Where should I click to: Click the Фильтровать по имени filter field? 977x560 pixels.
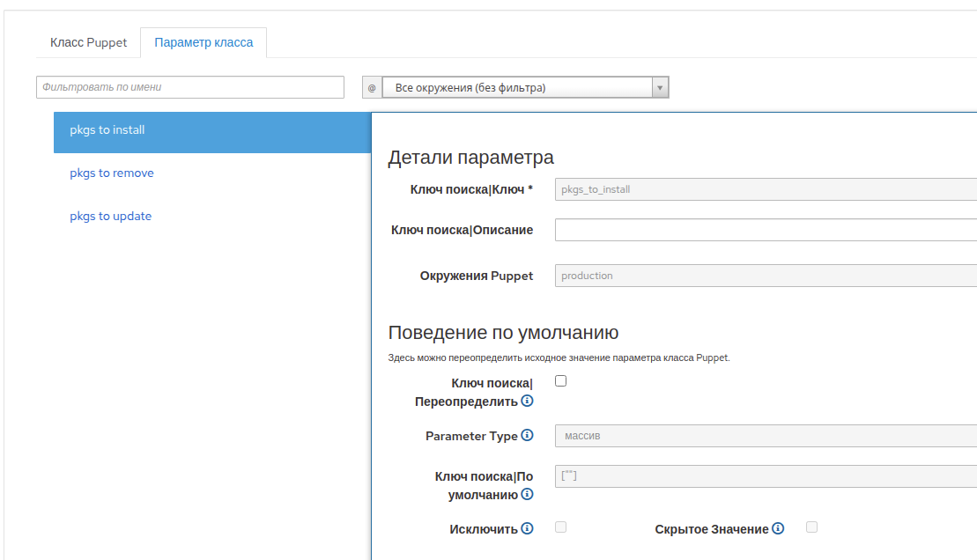tap(189, 87)
